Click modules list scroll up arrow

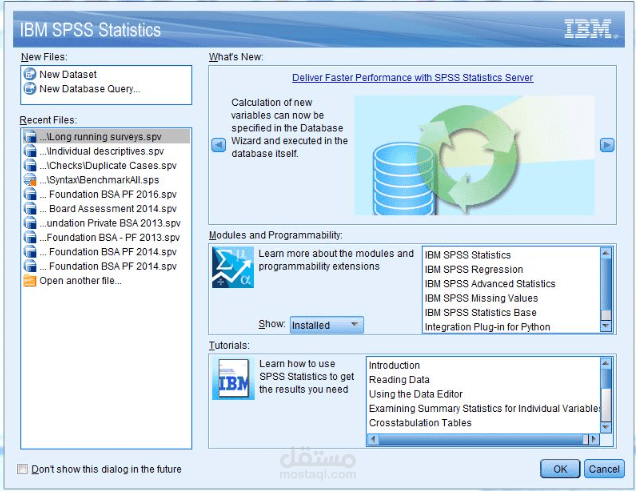click(606, 253)
